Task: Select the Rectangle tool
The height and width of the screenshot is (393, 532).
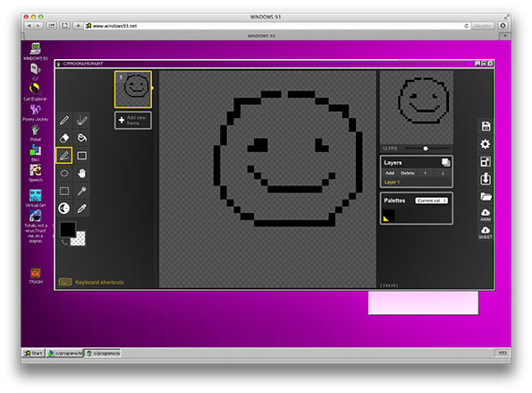Action: click(81, 156)
